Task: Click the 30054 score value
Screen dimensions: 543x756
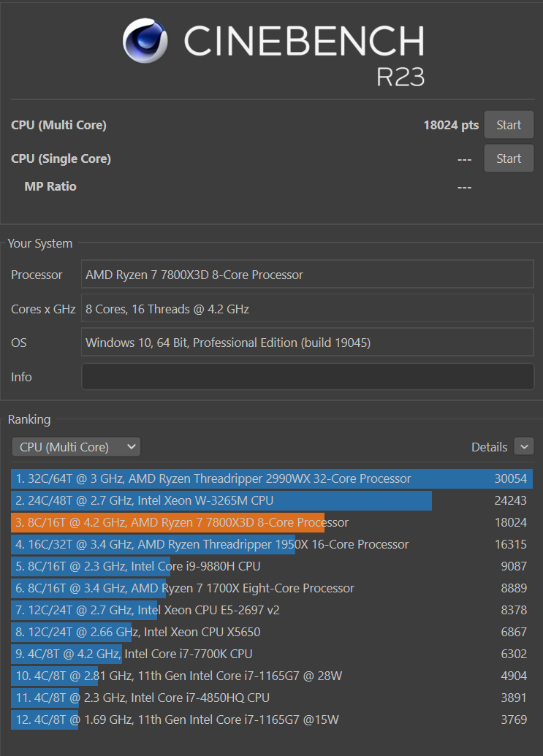Action: pos(511,478)
